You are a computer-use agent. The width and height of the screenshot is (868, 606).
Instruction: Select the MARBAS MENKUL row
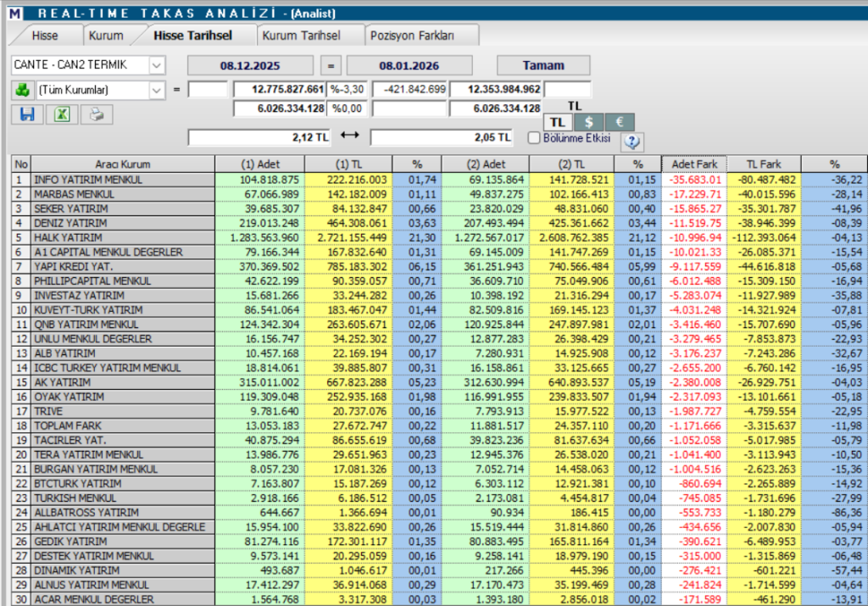click(440, 194)
